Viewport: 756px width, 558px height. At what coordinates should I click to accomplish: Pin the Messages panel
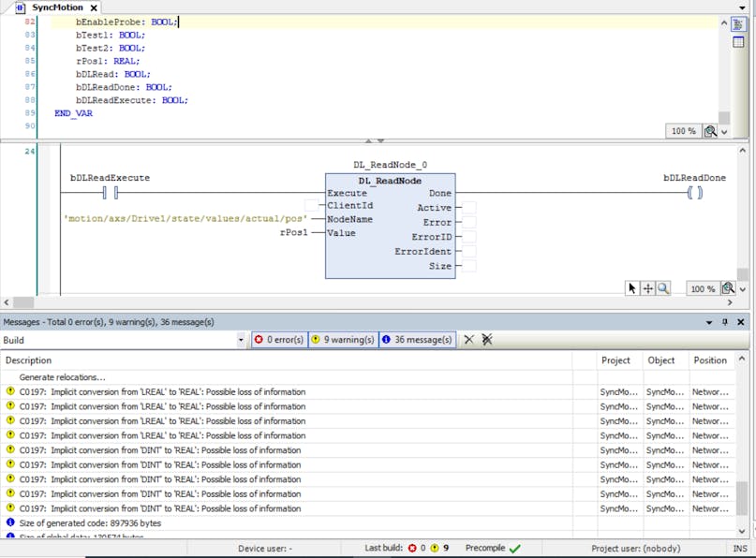click(724, 322)
